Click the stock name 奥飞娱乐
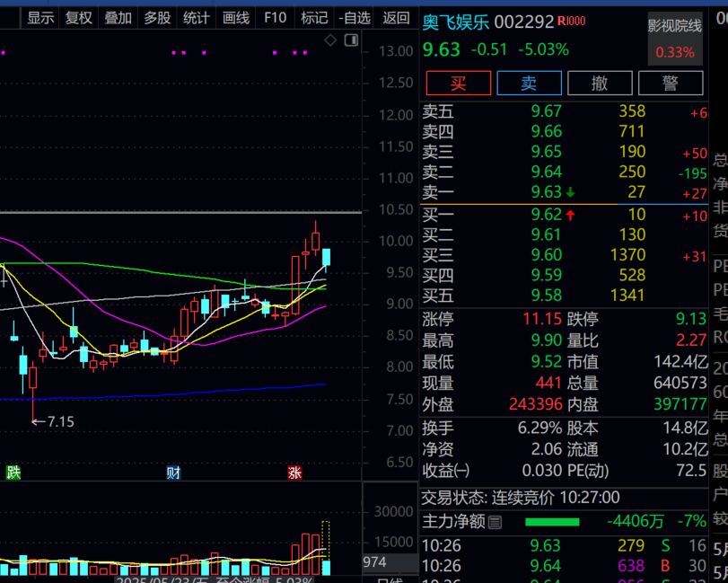The image size is (728, 583). tap(455, 22)
